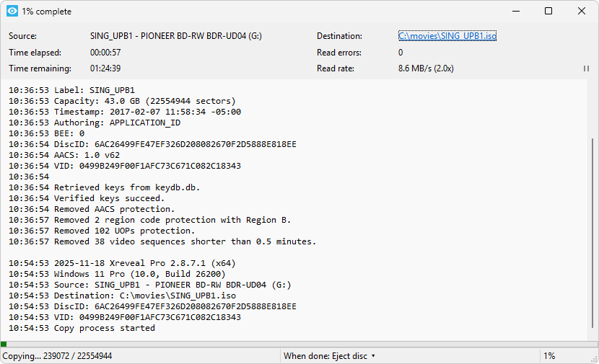Click the green copy progress bar

pos(4,345)
